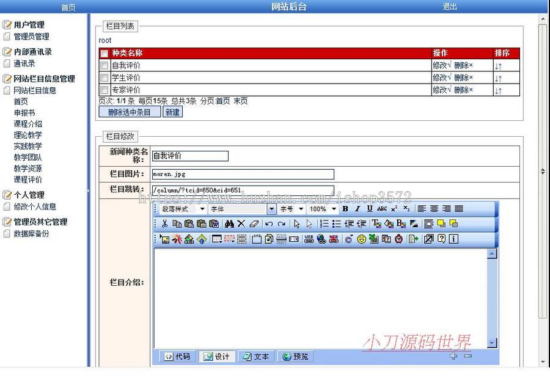The height and width of the screenshot is (392, 550).
Task: Apply bold formatting in the editor
Action: (x=345, y=209)
